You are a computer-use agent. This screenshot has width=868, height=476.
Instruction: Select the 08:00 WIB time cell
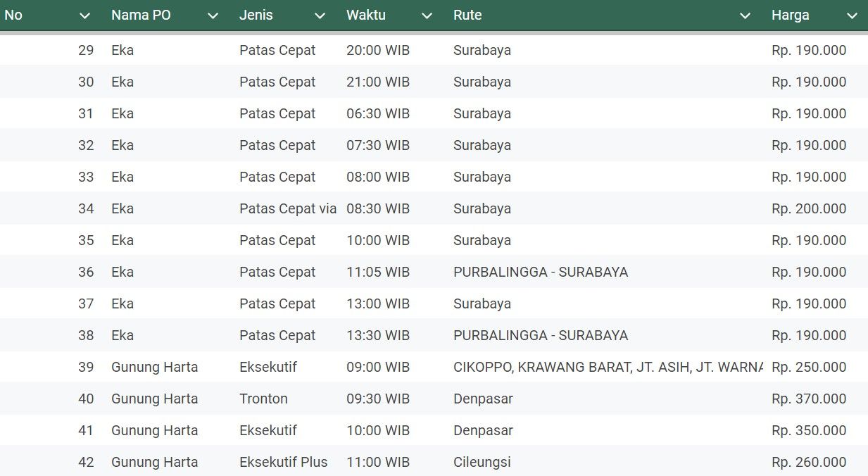click(378, 177)
